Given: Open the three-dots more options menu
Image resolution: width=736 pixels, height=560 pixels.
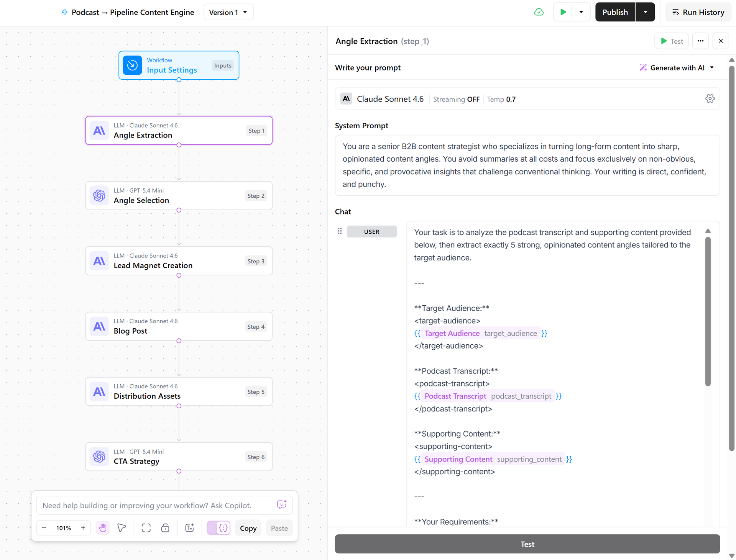Looking at the screenshot, I should pos(700,41).
